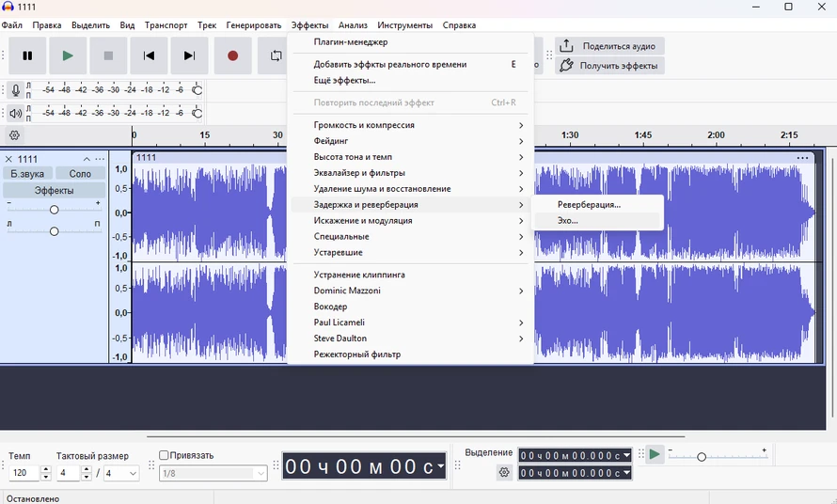Click the Поделиться аудио button
837x504 pixels.
pyautogui.click(x=610, y=46)
